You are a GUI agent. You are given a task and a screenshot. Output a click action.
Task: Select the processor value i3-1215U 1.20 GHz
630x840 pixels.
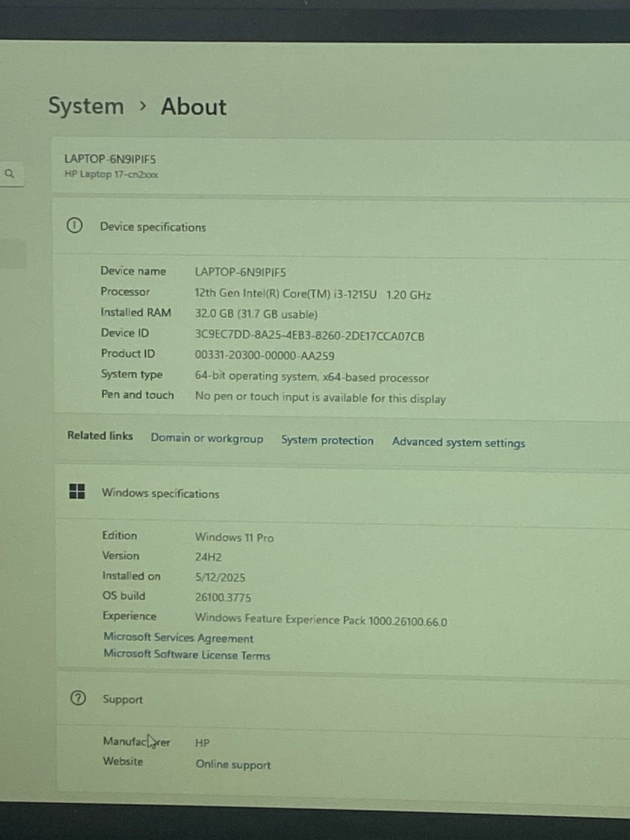click(x=313, y=294)
